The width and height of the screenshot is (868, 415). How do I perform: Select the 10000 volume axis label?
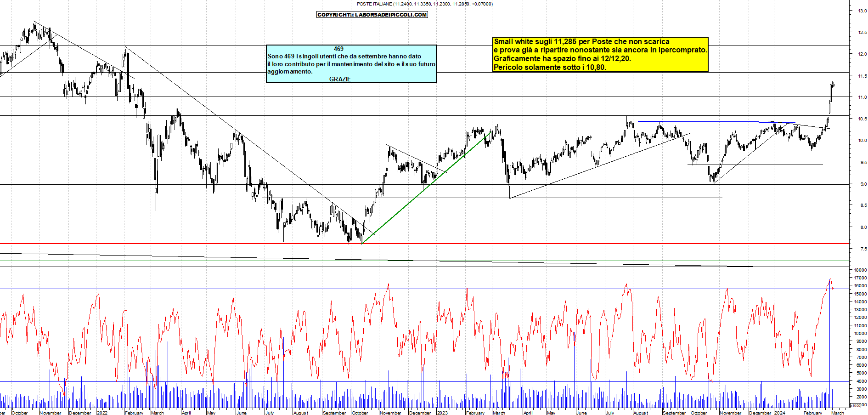[x=861, y=334]
